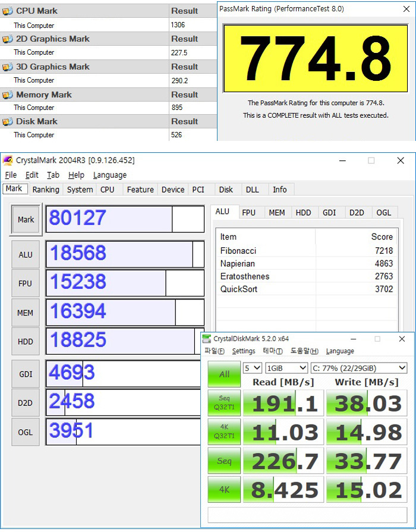Click the Eratosthenes score row
Screen dimensions: 416x532
click(x=307, y=276)
